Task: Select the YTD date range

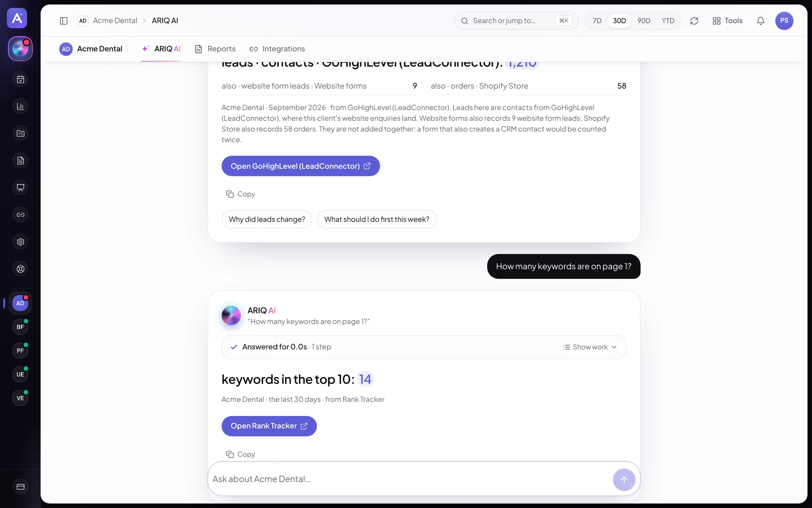Action: point(668,21)
